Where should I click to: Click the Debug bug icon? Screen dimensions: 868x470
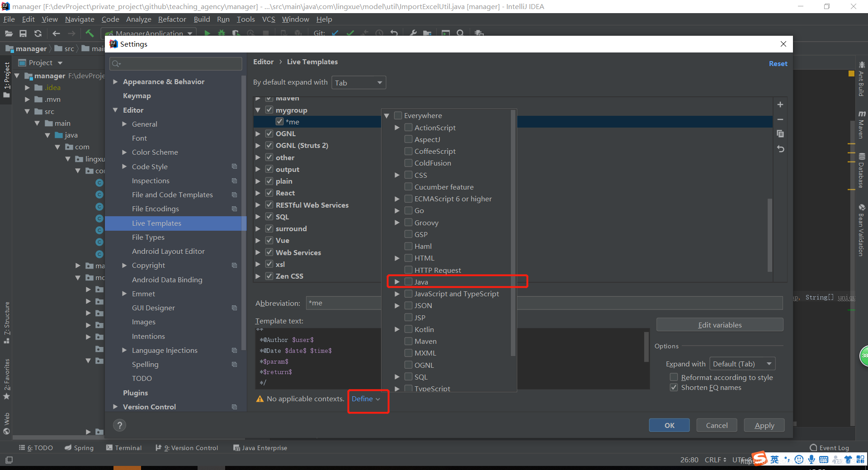[222, 33]
